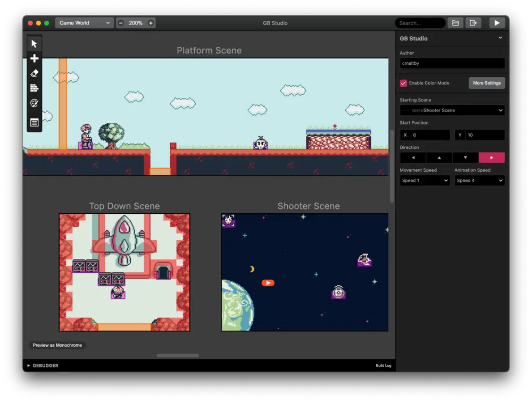Select the doorway in Top Down Scene
The width and height of the screenshot is (532, 402).
click(x=163, y=271)
